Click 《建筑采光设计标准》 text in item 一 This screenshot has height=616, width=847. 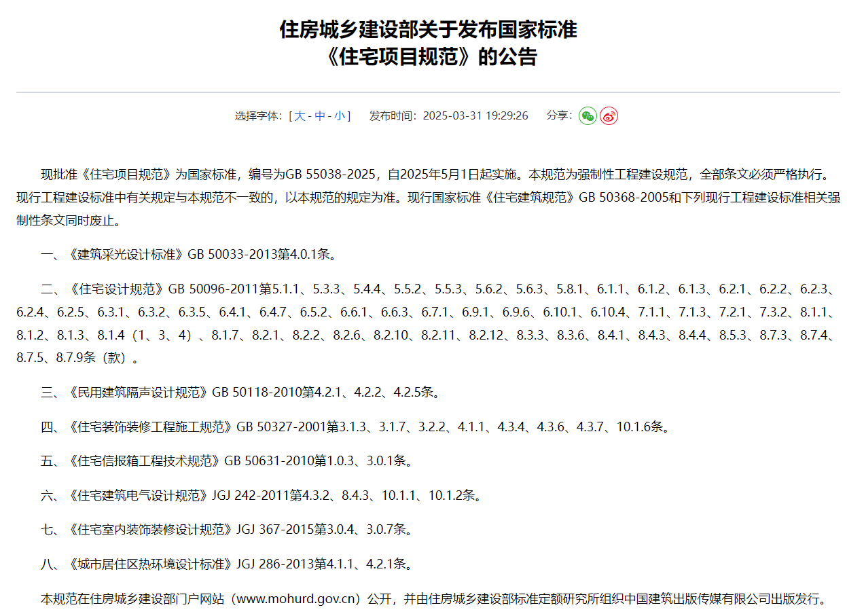[126, 255]
